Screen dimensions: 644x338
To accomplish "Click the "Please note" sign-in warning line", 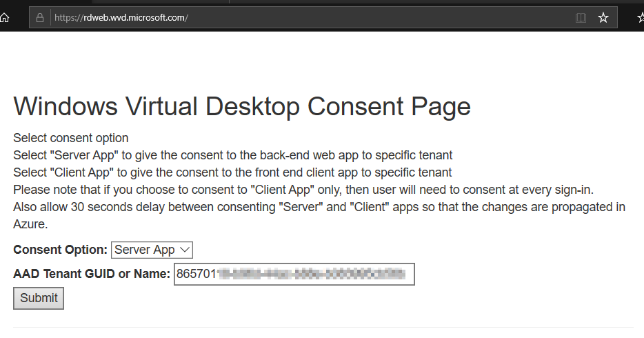I will 303,190.
